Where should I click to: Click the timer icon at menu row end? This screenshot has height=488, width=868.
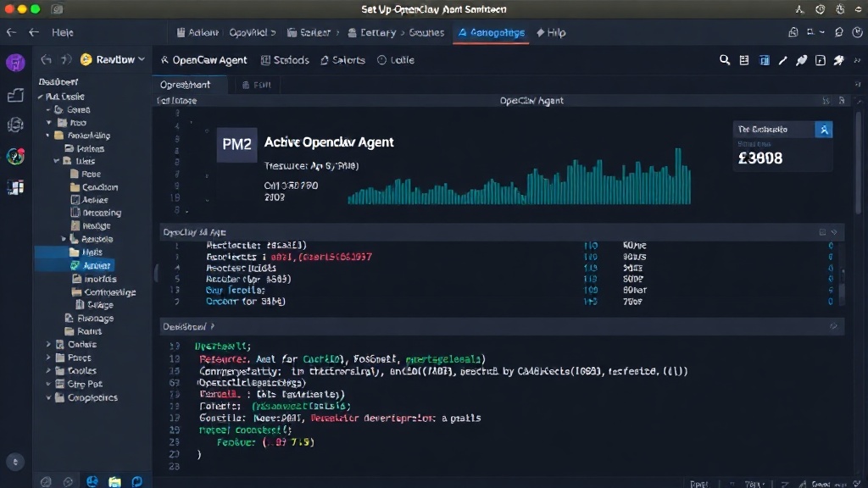click(x=857, y=33)
